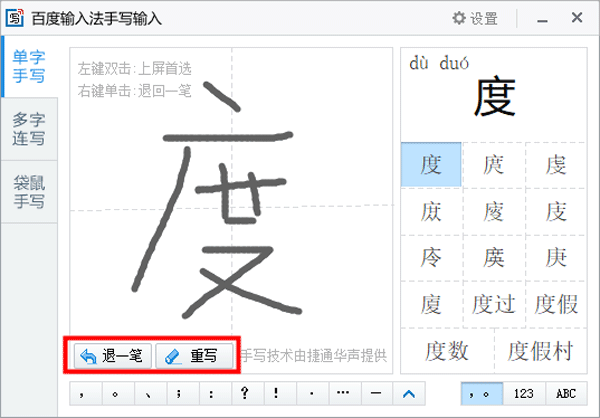600x418 pixels.
Task: Select the ，。 punctuation mode toggle
Action: click(x=482, y=393)
